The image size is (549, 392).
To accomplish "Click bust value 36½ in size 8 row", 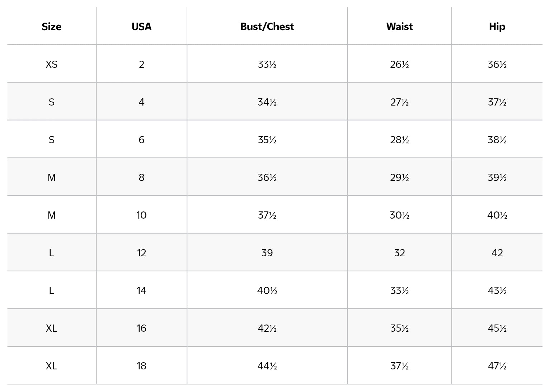I will click(x=267, y=177).
